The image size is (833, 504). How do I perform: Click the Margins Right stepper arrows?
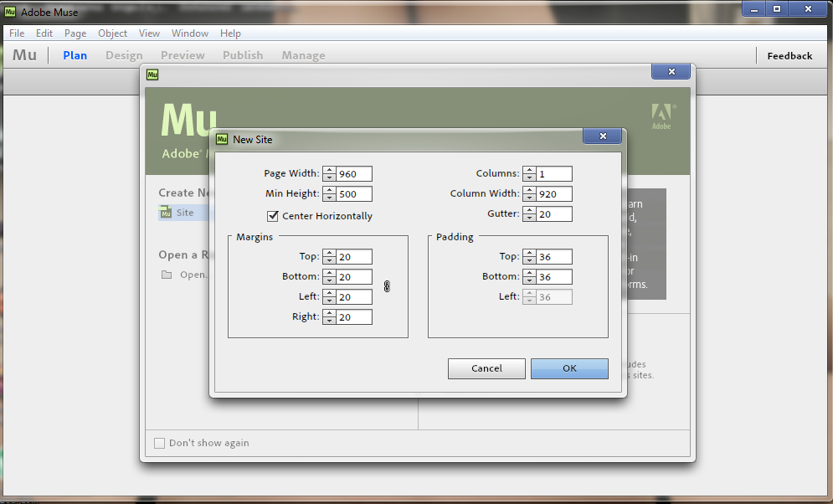(x=329, y=317)
